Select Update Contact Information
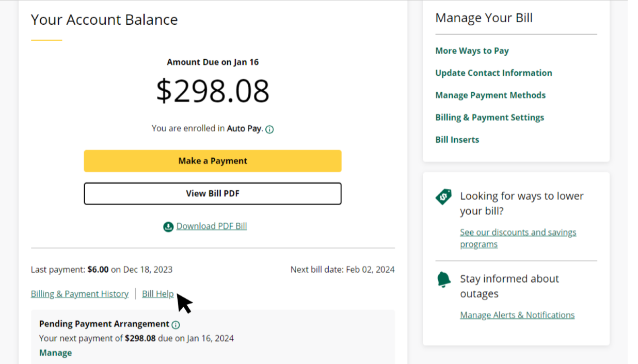The width and height of the screenshot is (638, 364). 493,73
